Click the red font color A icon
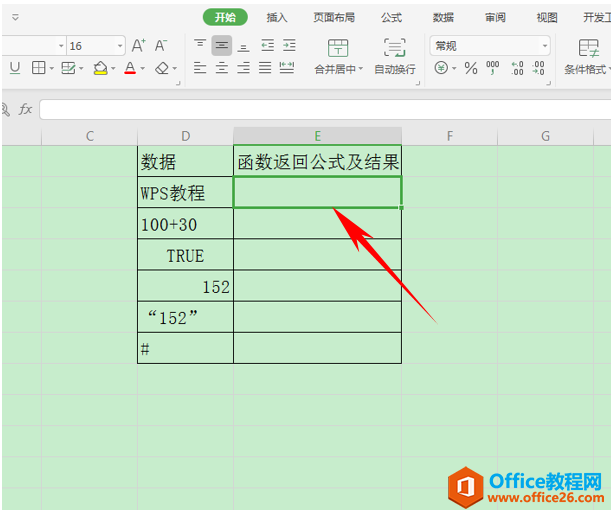611x515 pixels. pos(130,68)
